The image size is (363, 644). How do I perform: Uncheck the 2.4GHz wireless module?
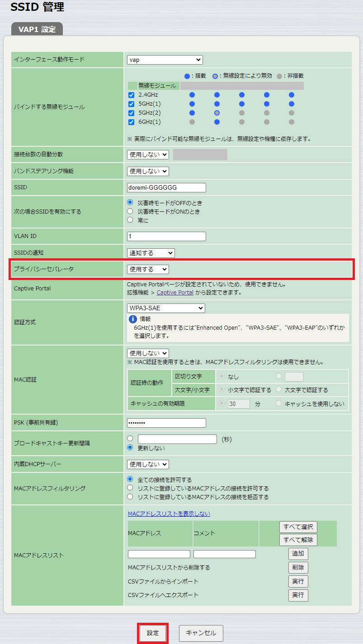pos(132,95)
